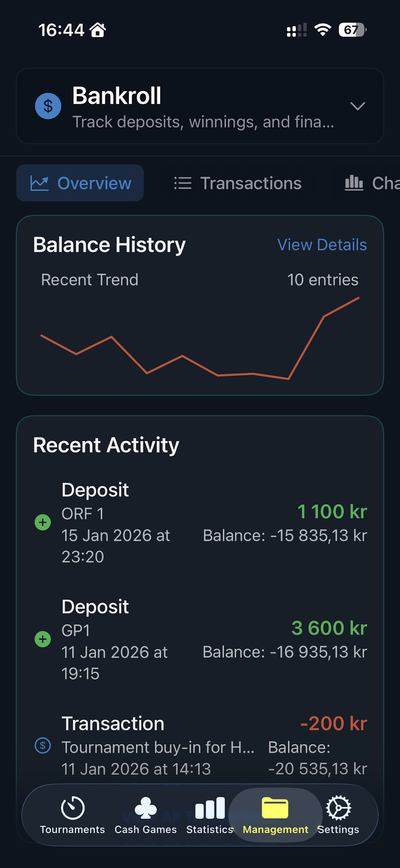Tap the blue dollar icon for tournament buy-in

(43, 745)
